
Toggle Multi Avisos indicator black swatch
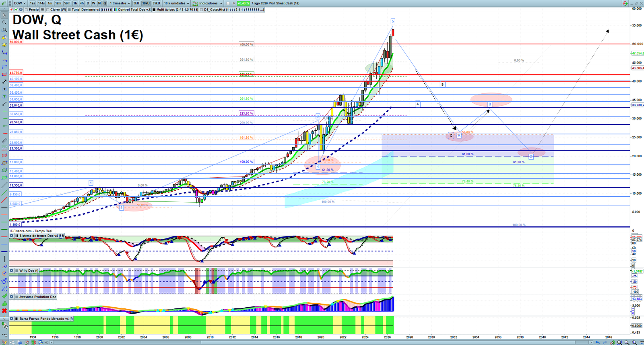pyautogui.click(x=154, y=10)
